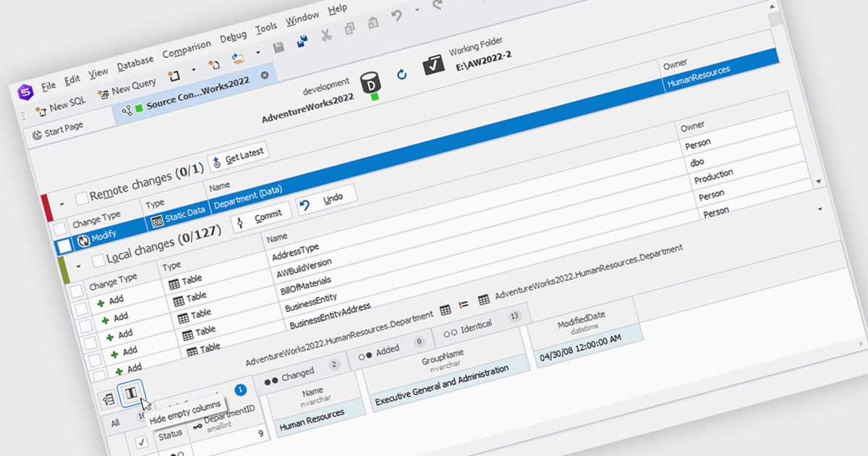This screenshot has width=868, height=456.
Task: Click the New Query button
Action: (x=127, y=88)
